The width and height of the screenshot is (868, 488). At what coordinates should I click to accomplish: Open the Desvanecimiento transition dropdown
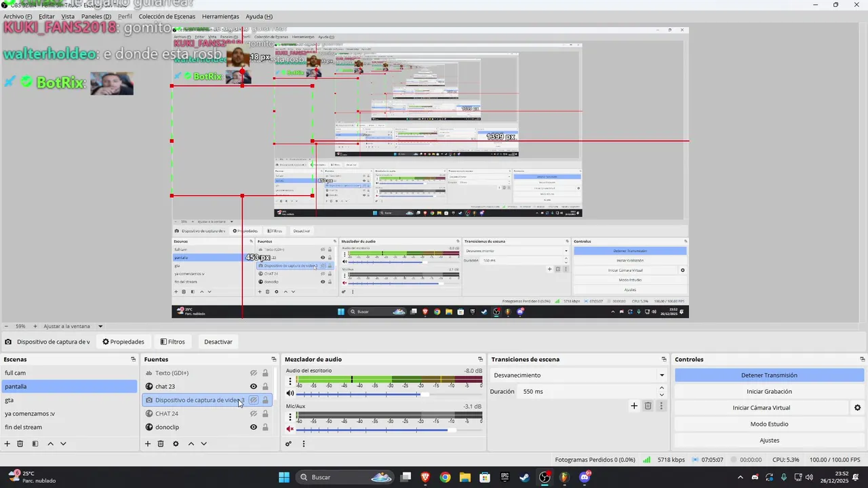coord(579,375)
